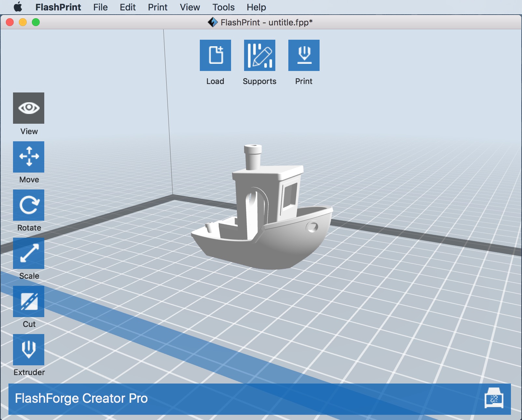The width and height of the screenshot is (522, 420).
Task: Open the Apple system menu
Action: tap(18, 7)
